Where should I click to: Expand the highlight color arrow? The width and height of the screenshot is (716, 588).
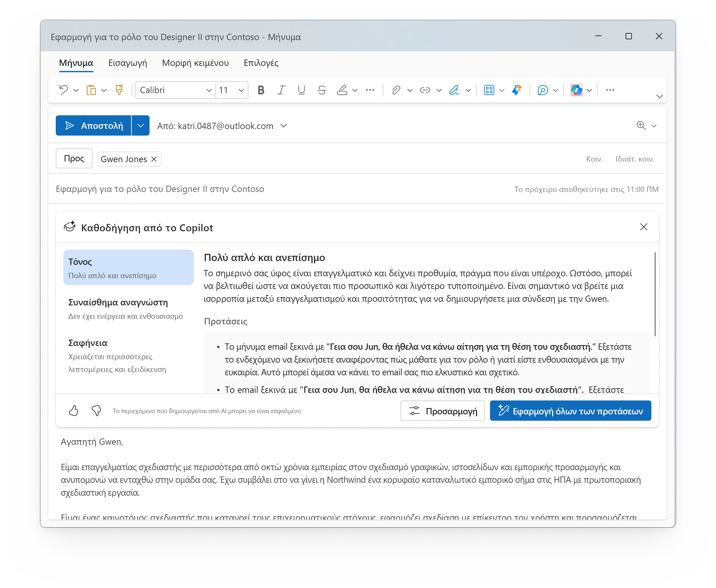355,90
